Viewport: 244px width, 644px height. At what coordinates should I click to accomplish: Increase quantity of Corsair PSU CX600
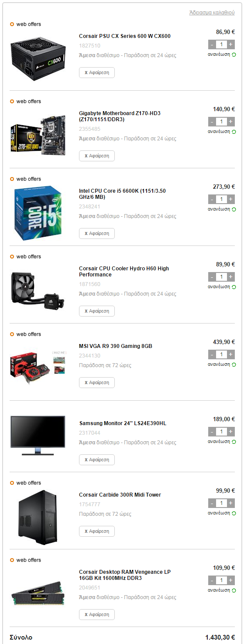231,44
